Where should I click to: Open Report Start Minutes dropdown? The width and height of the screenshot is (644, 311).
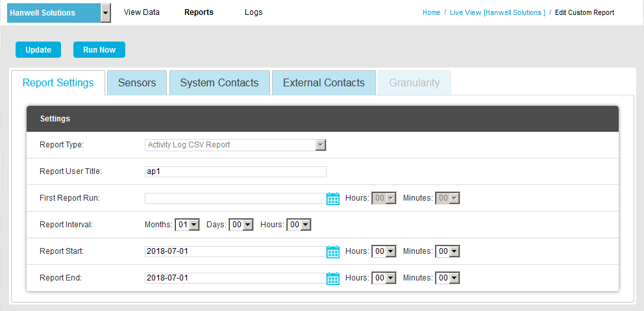click(448, 251)
